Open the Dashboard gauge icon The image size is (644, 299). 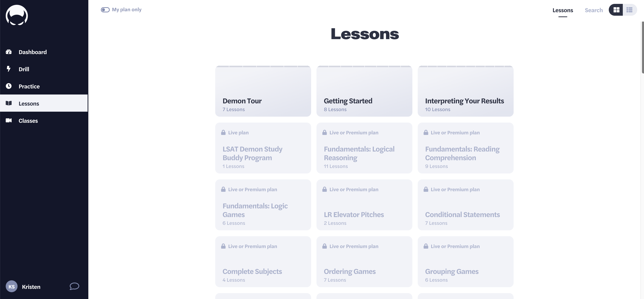[x=9, y=52]
